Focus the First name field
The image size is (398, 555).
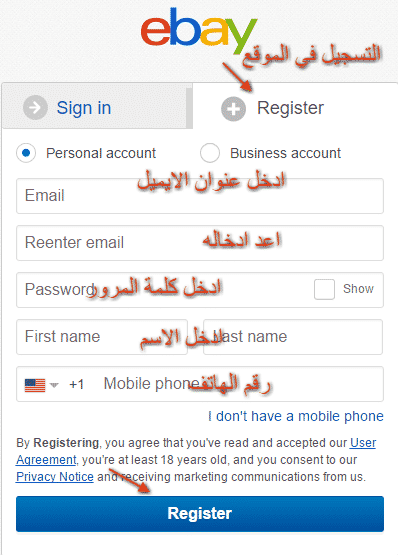tap(102, 337)
